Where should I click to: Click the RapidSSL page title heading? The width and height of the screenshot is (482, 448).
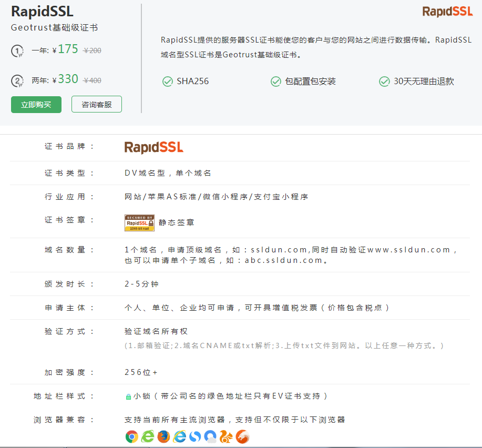pyautogui.click(x=42, y=12)
